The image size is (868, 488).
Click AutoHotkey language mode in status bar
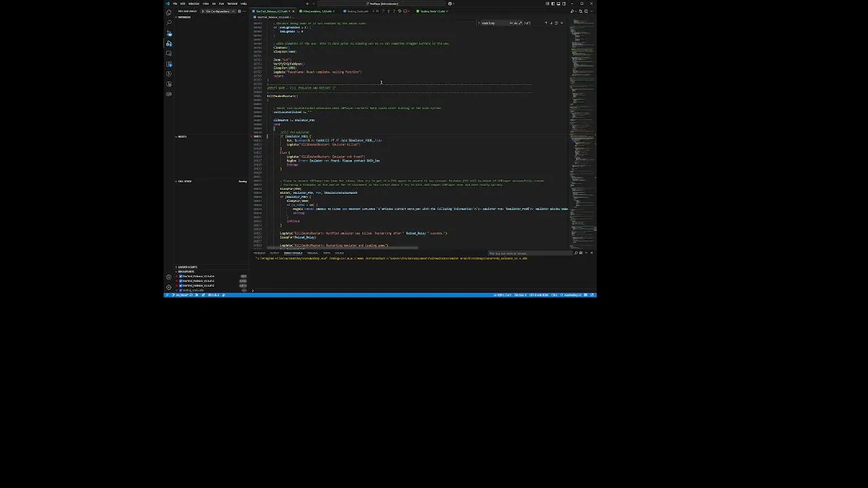coord(571,295)
